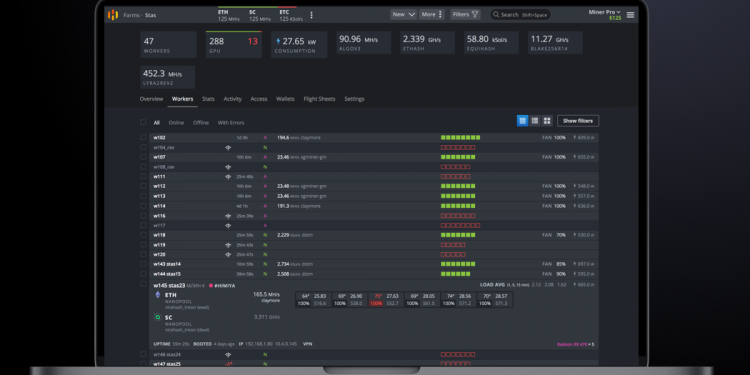
Task: Click the ETH coin icon in w145 details
Action: (157, 295)
